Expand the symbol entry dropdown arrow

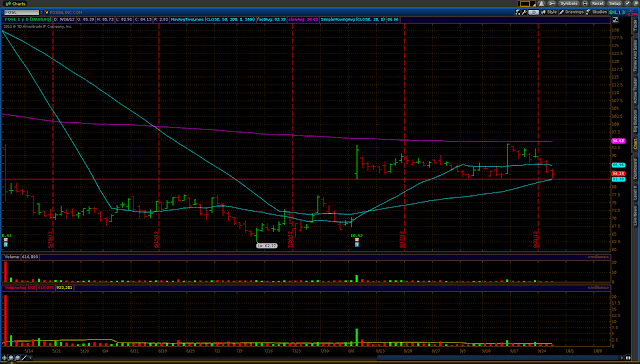(x=41, y=12)
